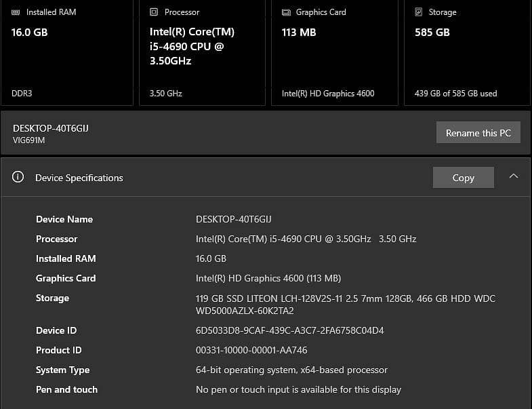Select the Device ID label

coord(56,330)
